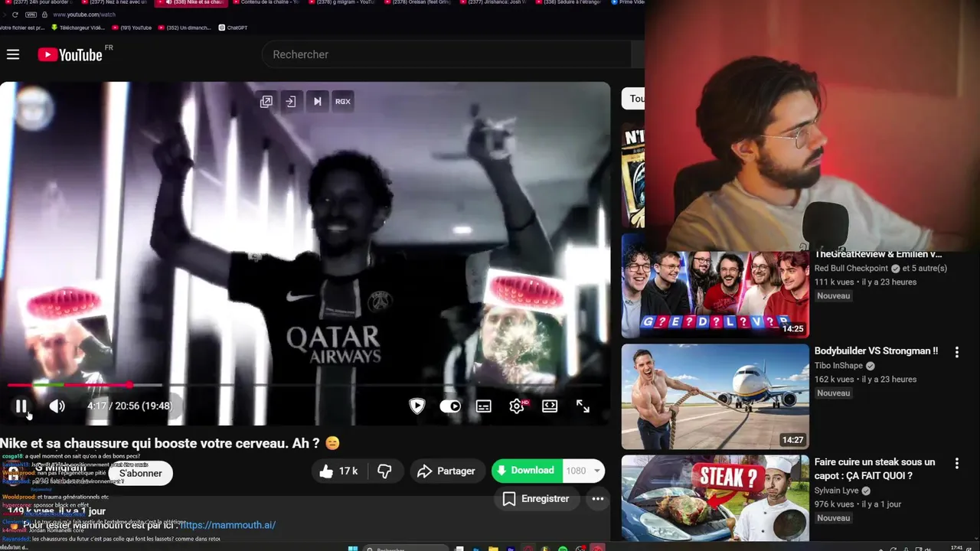Like the video with 17 k thumbs-up
Screen dimensions: 980x551
(x=339, y=471)
